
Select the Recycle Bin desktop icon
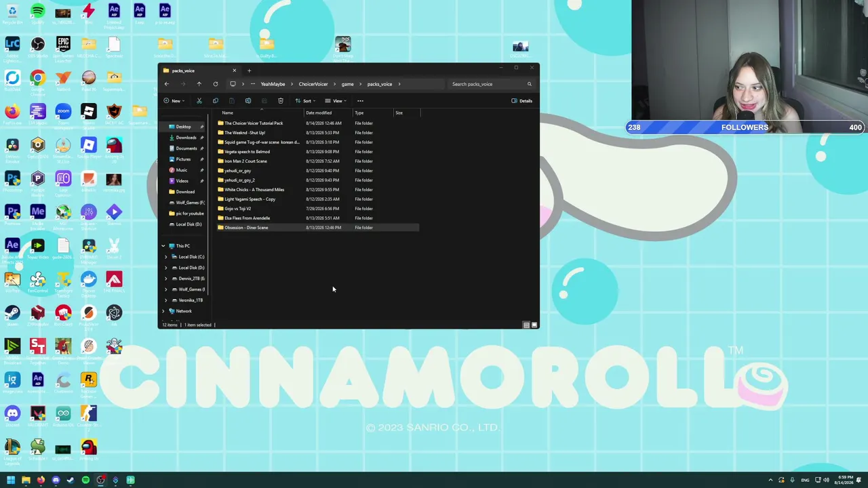point(12,14)
